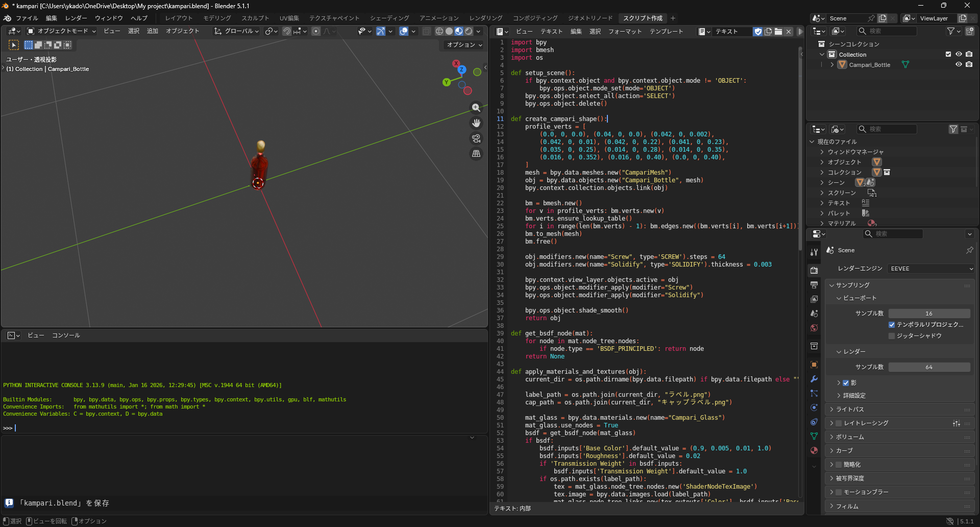
Task: Open Console (コンソール) menu
Action: 66,336
